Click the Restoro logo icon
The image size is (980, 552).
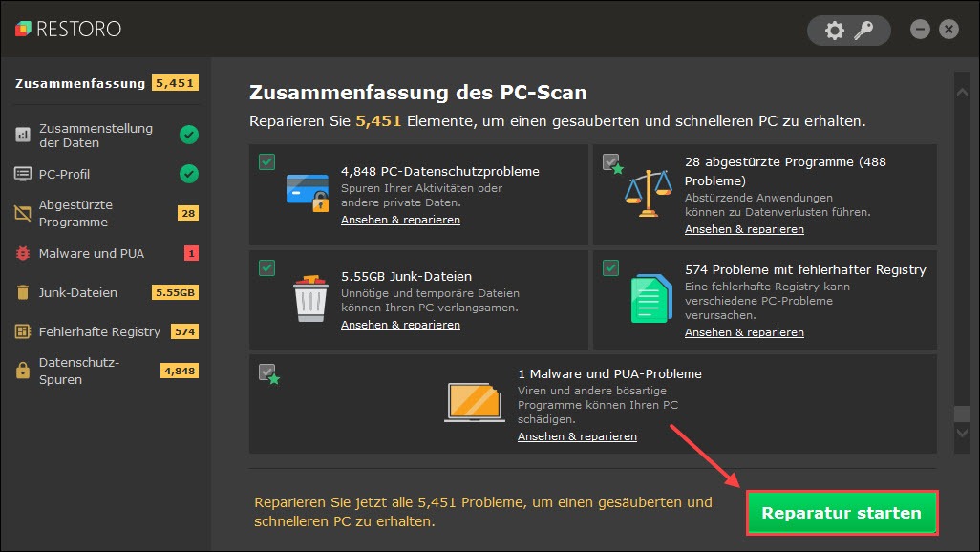tap(23, 29)
